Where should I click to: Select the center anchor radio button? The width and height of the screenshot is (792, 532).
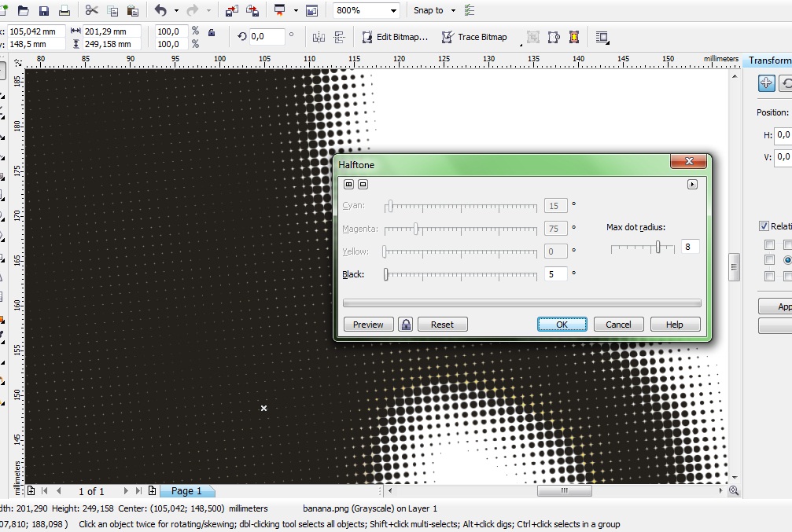[787, 259]
